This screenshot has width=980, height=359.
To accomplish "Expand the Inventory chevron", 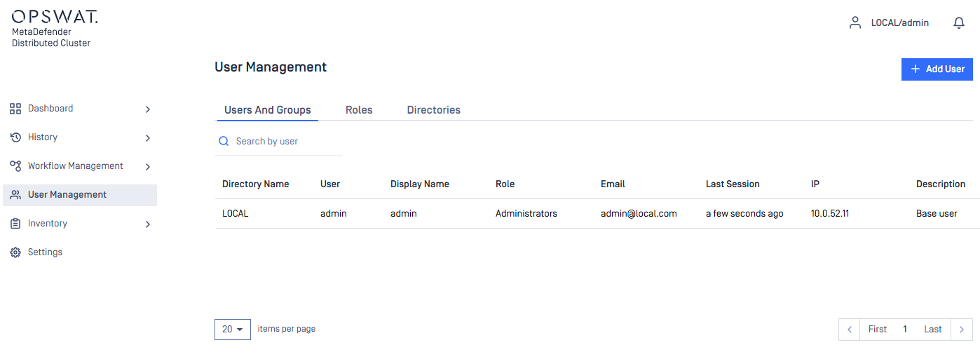I will point(147,224).
